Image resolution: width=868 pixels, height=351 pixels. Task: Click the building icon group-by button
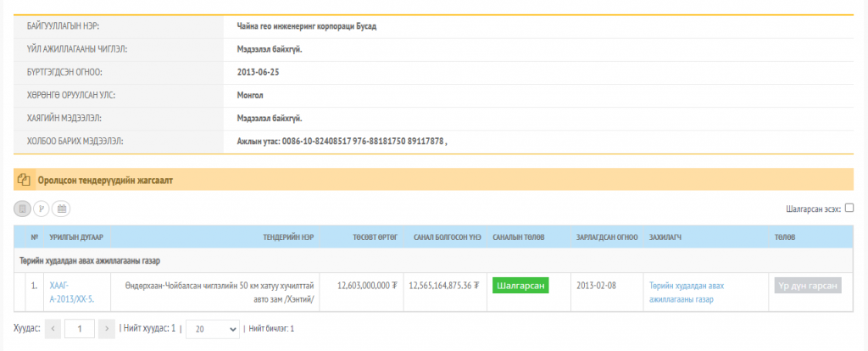coord(22,209)
